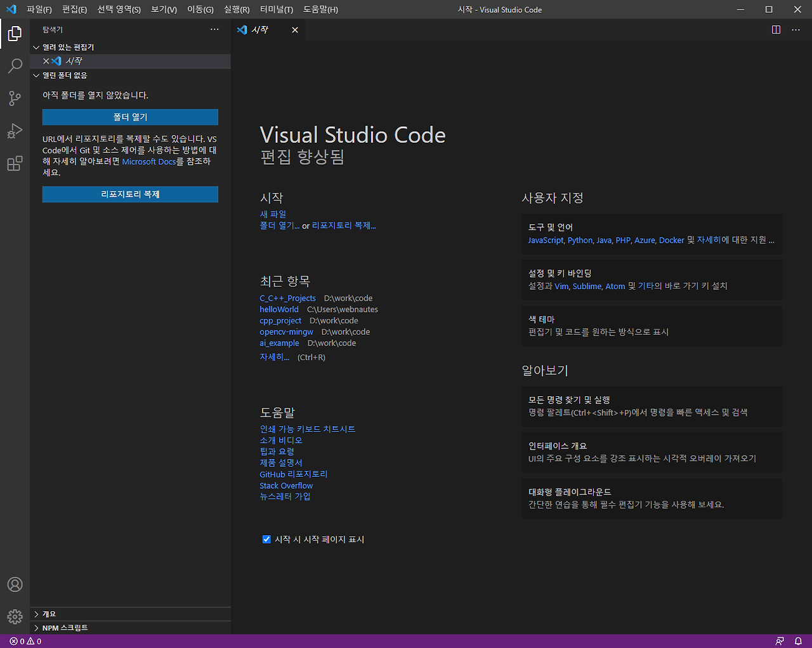The image size is (812, 648).
Task: Open the Stack Overflow link
Action: pos(286,486)
